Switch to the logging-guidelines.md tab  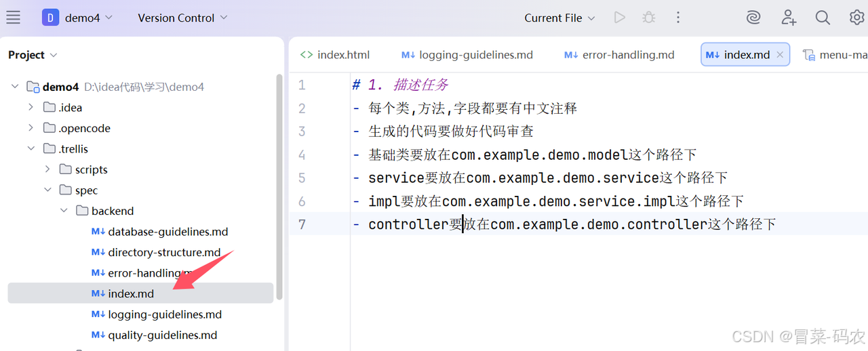point(467,55)
